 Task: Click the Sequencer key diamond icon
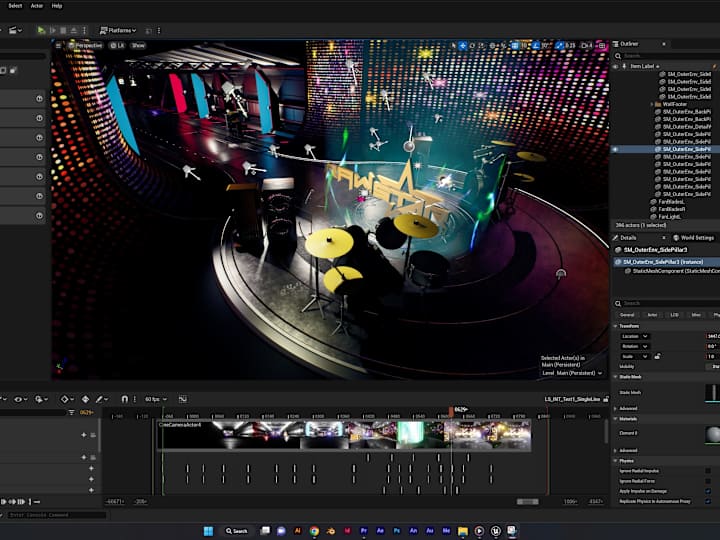point(65,399)
